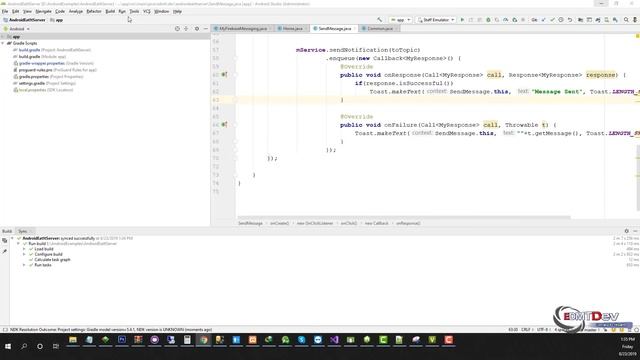Switch to MyFirebaseMessaging.java tab
The width and height of the screenshot is (640, 360).
click(242, 29)
